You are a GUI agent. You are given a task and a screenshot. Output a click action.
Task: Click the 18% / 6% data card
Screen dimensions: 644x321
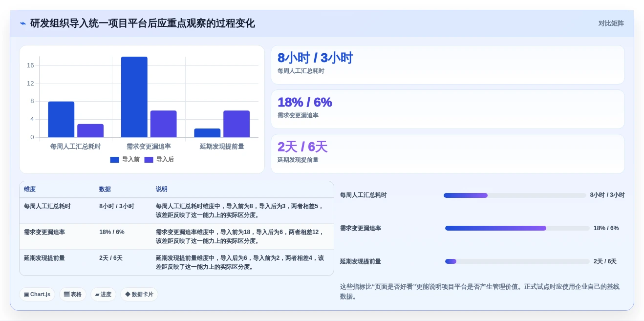click(448, 109)
